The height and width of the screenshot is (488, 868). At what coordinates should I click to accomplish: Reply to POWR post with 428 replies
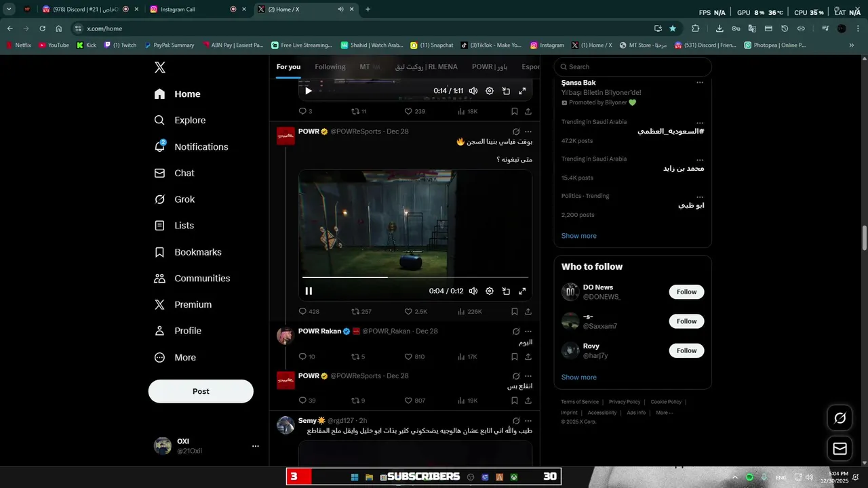(x=309, y=312)
